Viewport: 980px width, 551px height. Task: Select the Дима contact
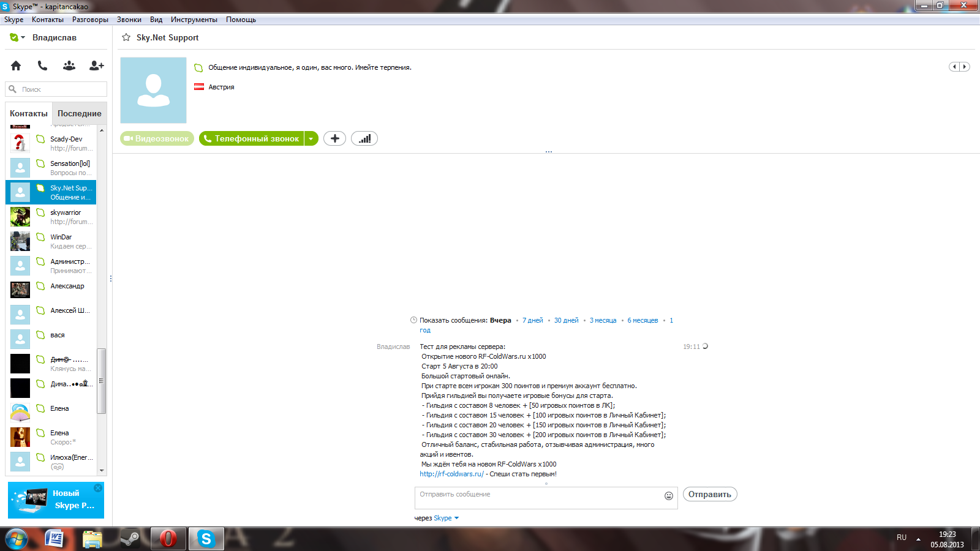coord(51,388)
